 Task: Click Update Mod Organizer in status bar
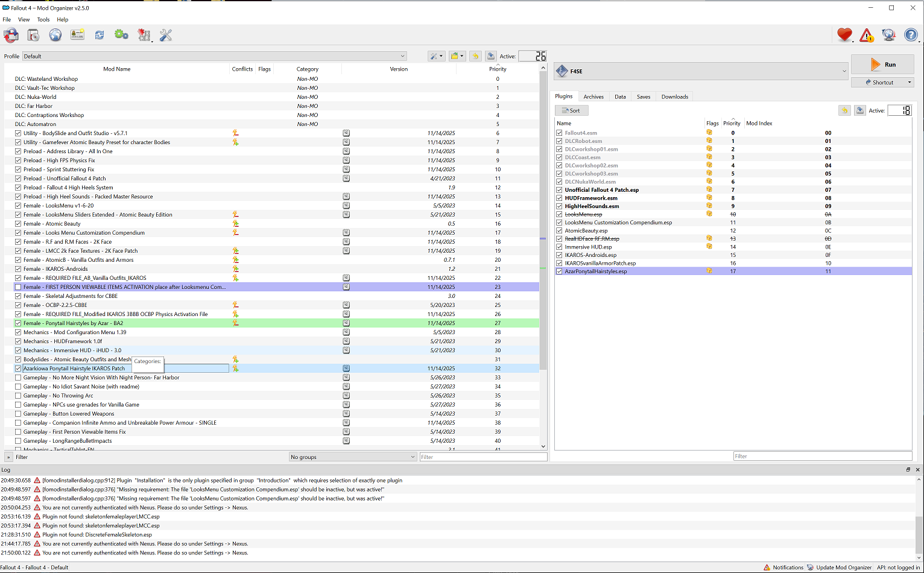point(840,568)
